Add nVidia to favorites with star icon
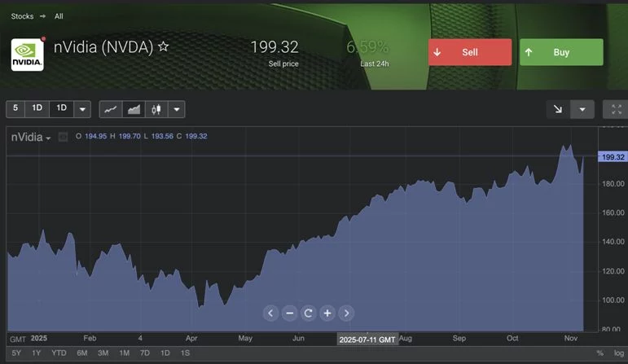Screen dimensions: 628x364 [x=164, y=47]
